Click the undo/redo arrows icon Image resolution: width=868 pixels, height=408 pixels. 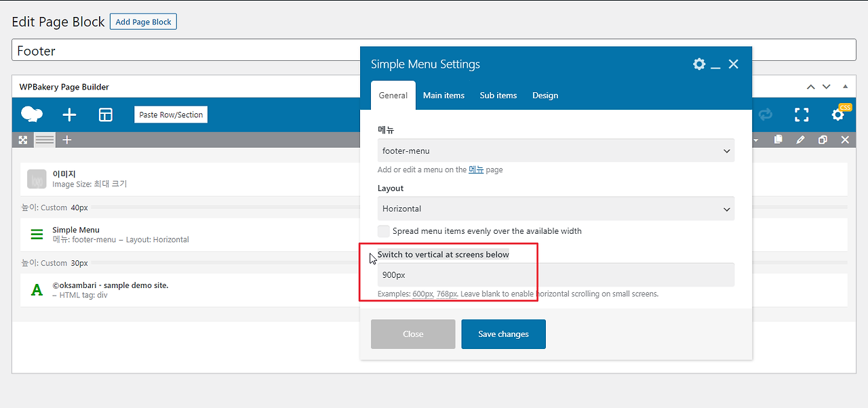(766, 115)
